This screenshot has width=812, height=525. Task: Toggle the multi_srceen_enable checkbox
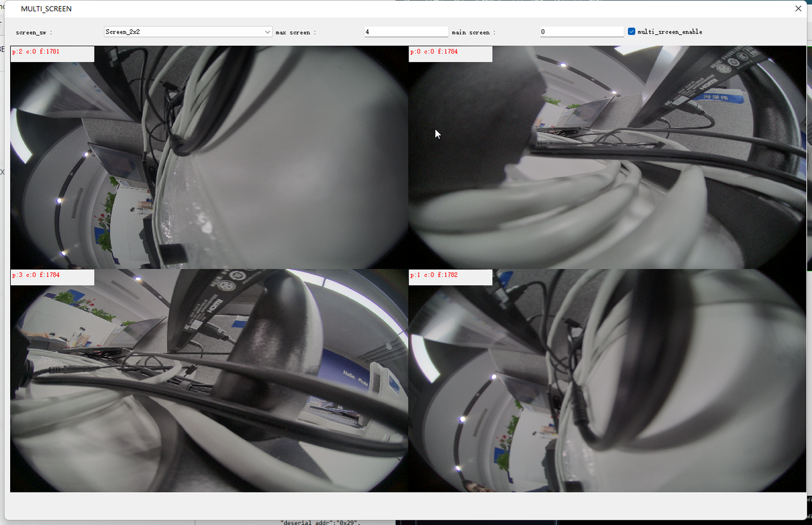tap(631, 32)
